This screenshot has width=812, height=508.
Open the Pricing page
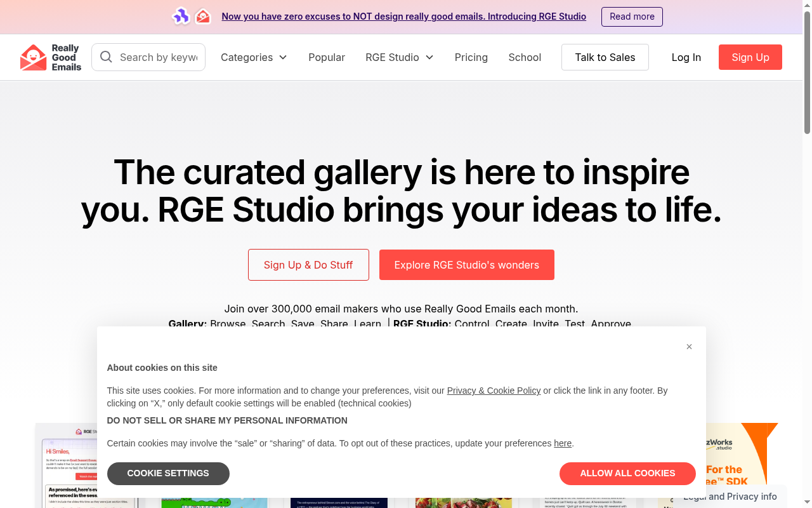click(471, 57)
